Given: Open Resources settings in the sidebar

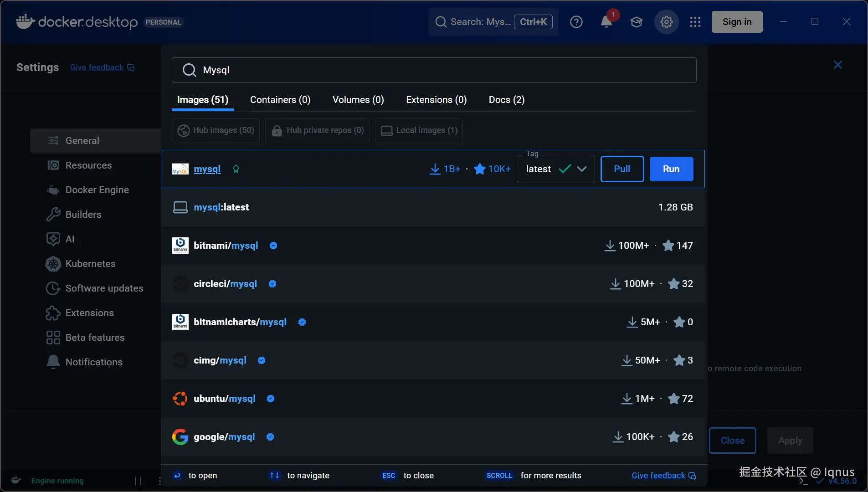Looking at the screenshot, I should point(96,165).
